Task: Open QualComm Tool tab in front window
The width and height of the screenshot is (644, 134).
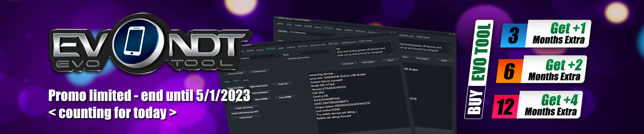Action: pos(318,45)
